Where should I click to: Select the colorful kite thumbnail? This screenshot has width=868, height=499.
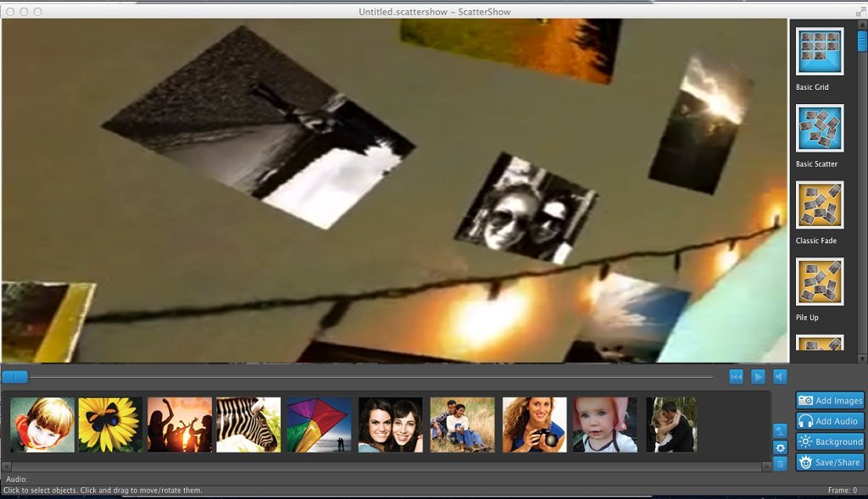point(318,424)
